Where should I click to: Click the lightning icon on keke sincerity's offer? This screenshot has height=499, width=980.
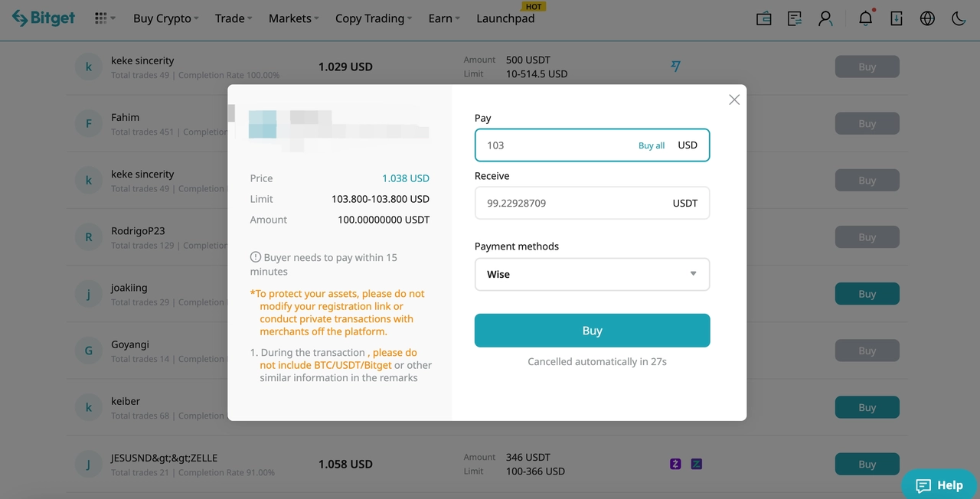[x=675, y=67]
